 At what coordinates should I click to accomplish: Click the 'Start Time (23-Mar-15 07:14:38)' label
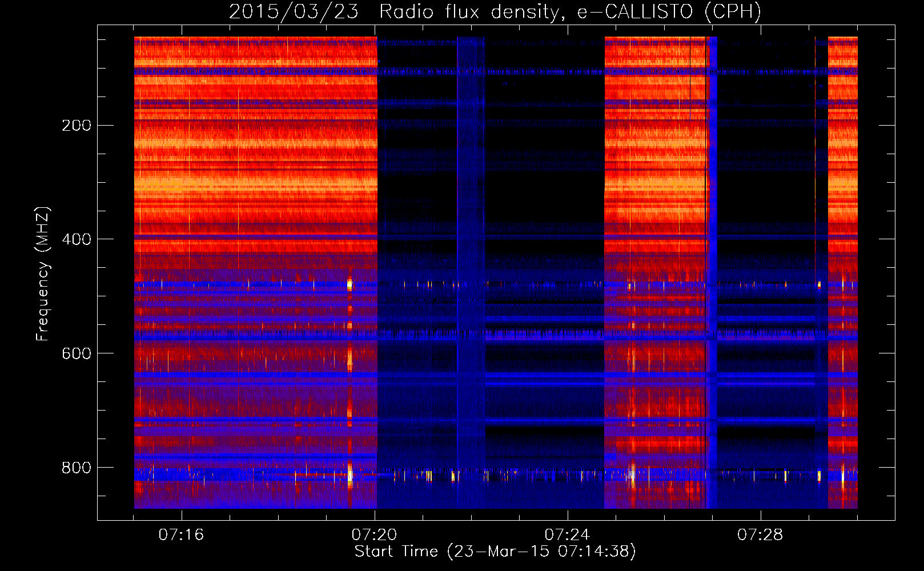click(495, 552)
